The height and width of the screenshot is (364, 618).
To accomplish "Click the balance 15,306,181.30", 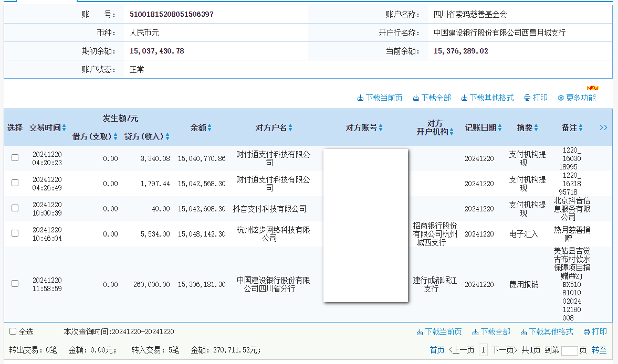I will coord(202,284).
